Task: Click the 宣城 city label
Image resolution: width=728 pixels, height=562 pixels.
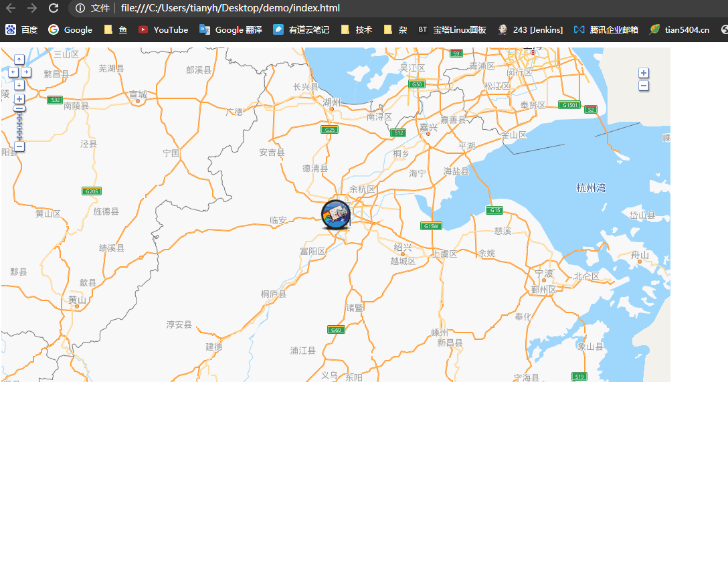Action: (x=138, y=94)
